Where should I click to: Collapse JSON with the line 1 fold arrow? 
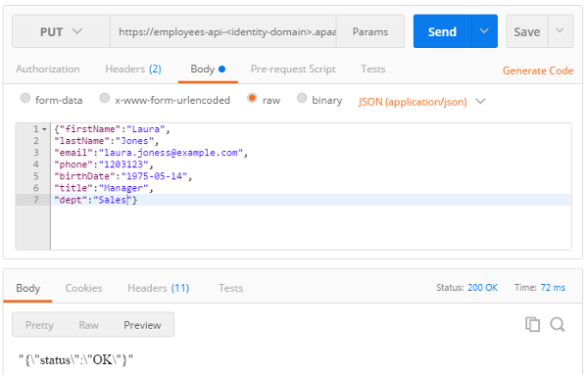tap(44, 129)
